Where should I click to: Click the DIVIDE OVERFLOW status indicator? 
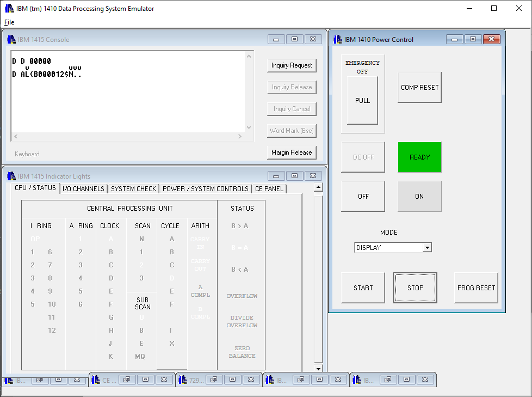(242, 321)
